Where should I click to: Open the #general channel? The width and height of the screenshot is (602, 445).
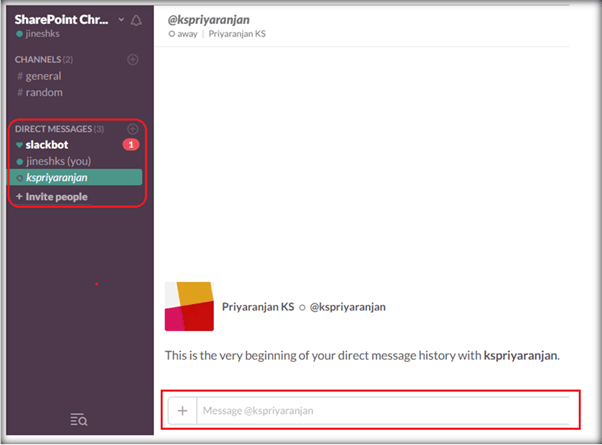point(39,76)
